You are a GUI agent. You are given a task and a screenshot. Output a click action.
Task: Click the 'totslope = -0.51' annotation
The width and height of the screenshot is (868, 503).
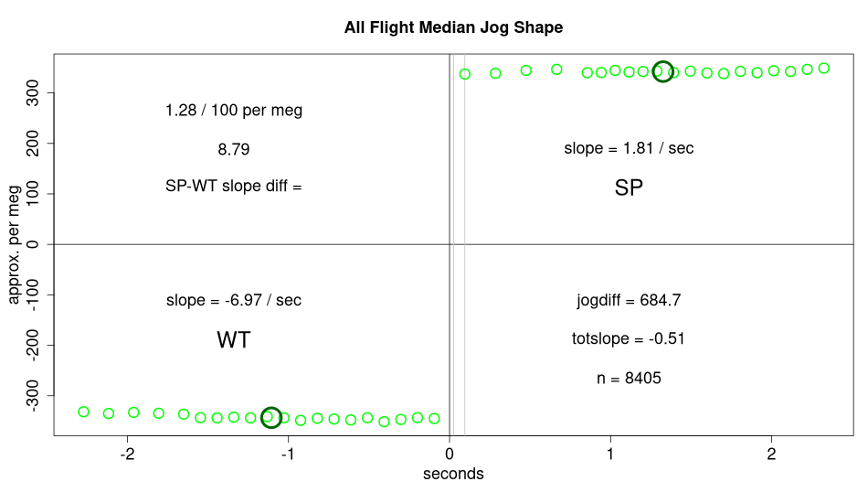pyautogui.click(x=629, y=339)
